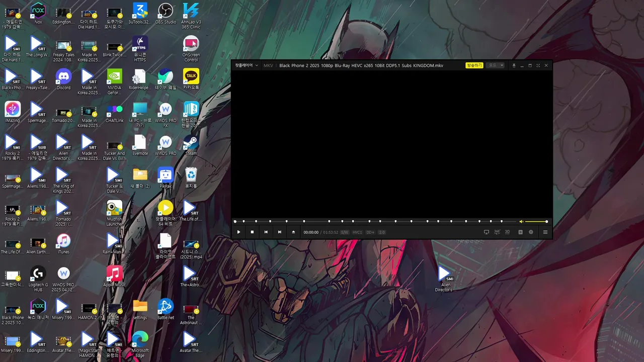The image size is (644, 362).
Task: Select the iMazing desktop icon
Action: pos(13,112)
